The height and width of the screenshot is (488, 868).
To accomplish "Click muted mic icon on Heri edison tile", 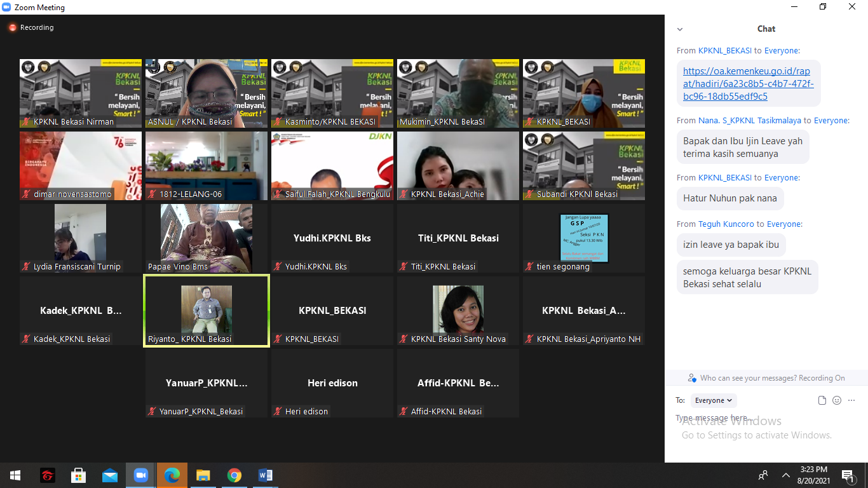I will pos(278,412).
